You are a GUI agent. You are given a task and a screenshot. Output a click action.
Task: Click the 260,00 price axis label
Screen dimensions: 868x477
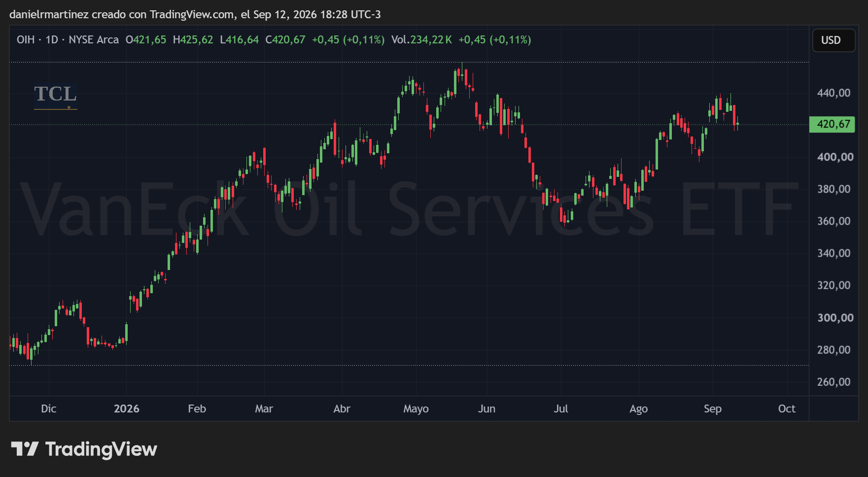(834, 382)
